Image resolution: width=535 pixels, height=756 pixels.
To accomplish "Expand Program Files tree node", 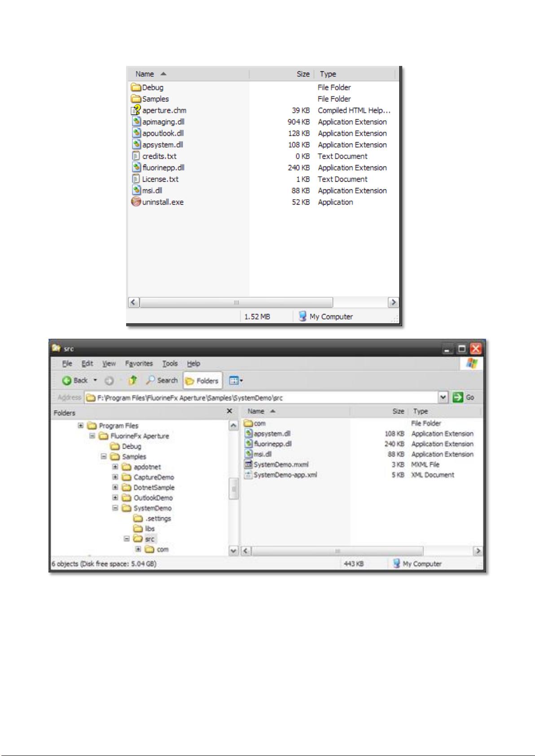I will click(x=80, y=425).
